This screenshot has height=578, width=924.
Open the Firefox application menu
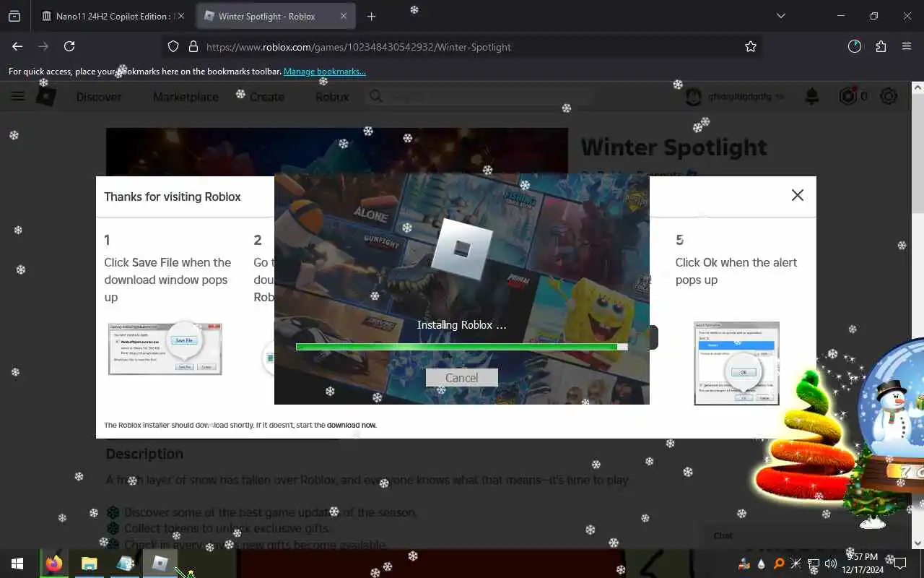[907, 46]
